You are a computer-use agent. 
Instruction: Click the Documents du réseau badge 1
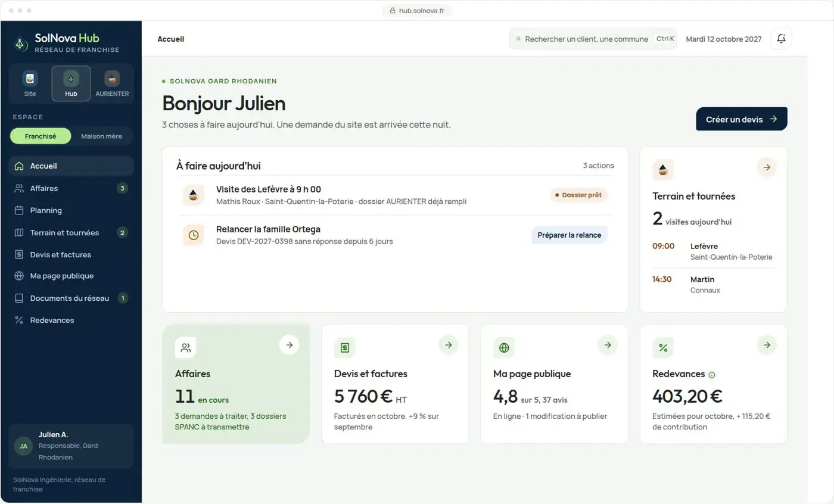point(122,298)
